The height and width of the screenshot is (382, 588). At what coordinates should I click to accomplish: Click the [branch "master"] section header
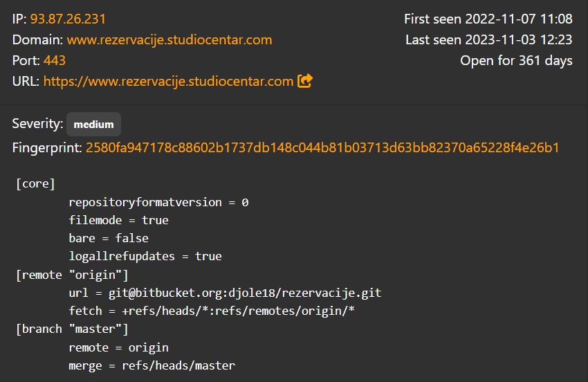click(x=72, y=329)
